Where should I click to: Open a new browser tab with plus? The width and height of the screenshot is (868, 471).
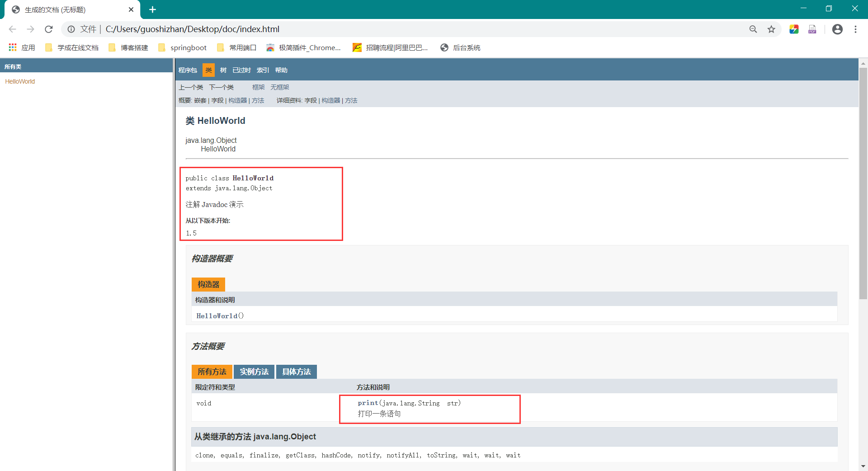pos(152,9)
